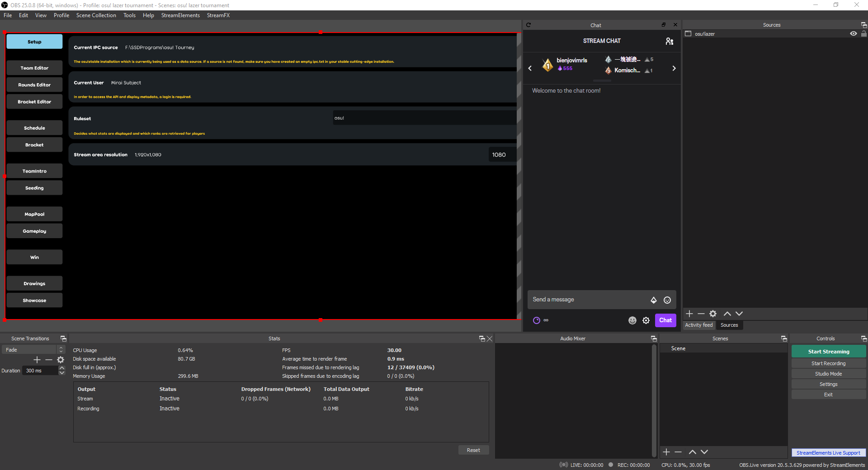Open the Bracket Editor screen
The image size is (868, 470).
[34, 102]
